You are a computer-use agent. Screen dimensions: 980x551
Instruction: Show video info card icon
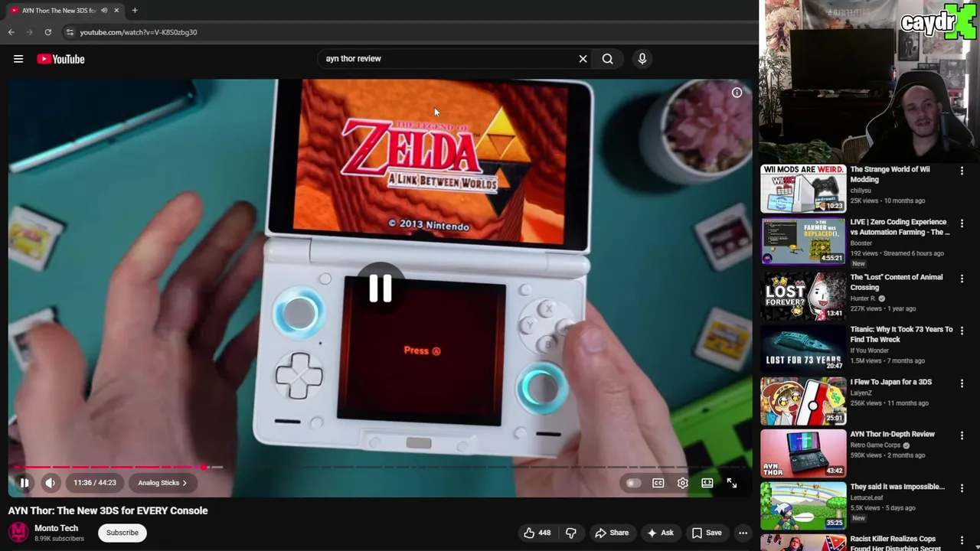737,93
